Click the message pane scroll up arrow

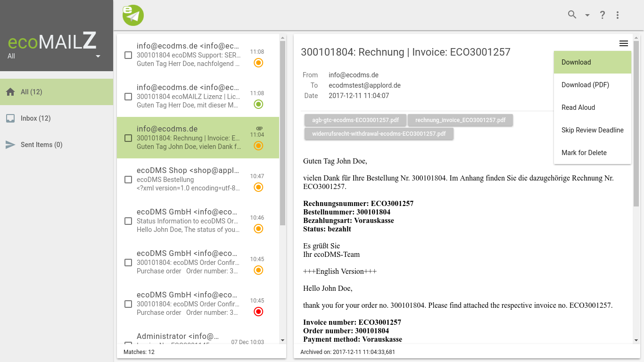click(636, 38)
